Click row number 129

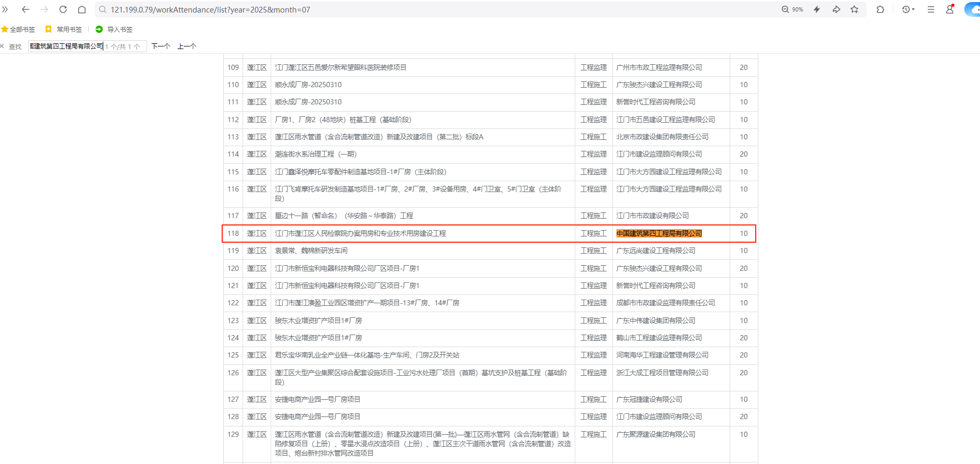point(233,434)
